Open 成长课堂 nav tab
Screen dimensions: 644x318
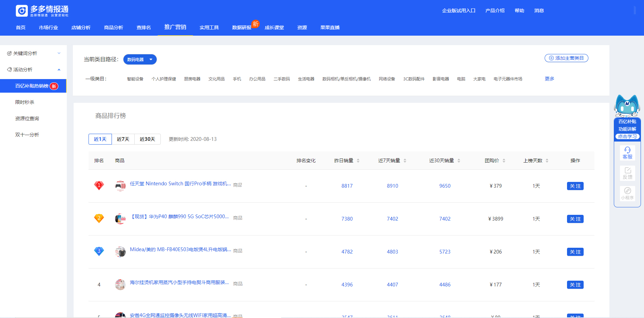coord(274,27)
